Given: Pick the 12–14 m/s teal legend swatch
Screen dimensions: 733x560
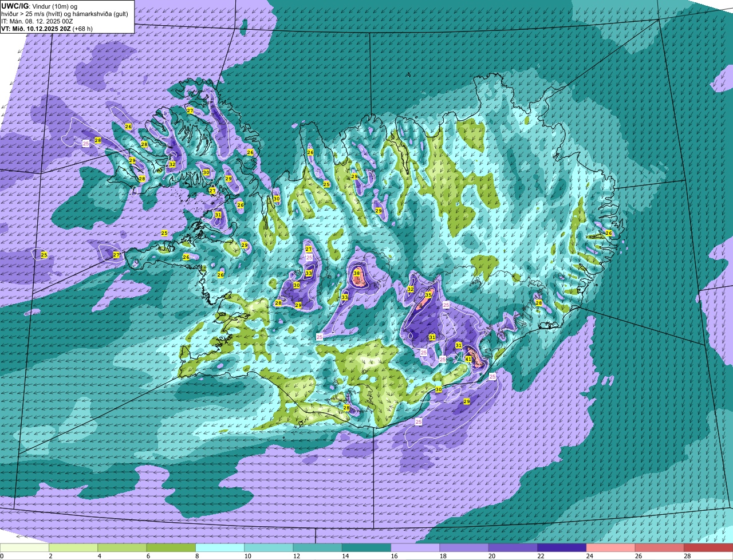Looking at the screenshot, I should [318, 547].
